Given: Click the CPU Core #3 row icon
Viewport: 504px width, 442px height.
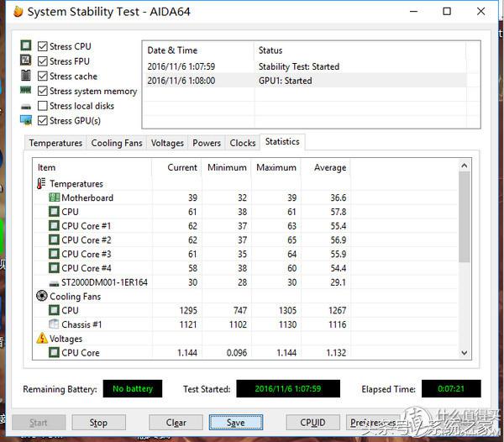Looking at the screenshot, I should point(54,254).
